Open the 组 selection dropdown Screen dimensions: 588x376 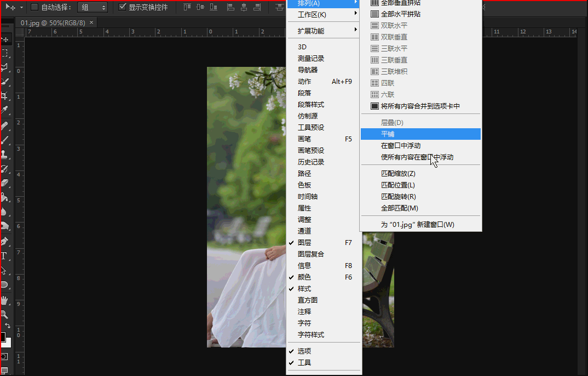click(93, 8)
